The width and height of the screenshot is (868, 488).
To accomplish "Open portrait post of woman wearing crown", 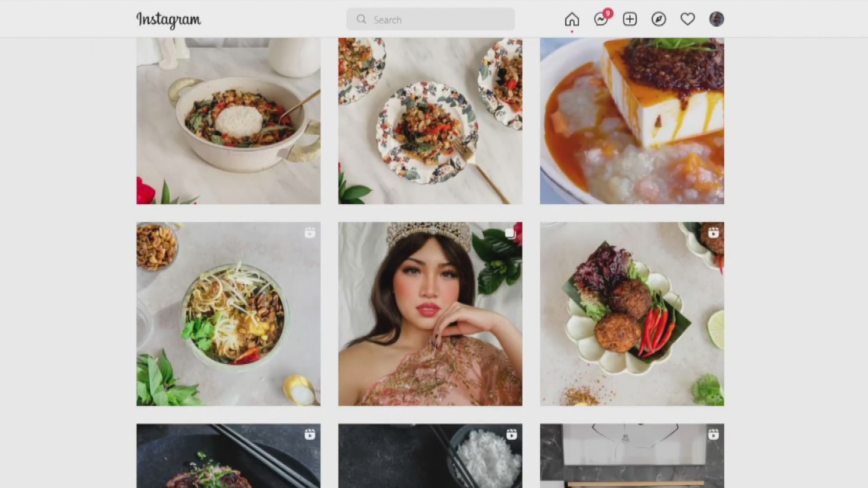I will (430, 314).
